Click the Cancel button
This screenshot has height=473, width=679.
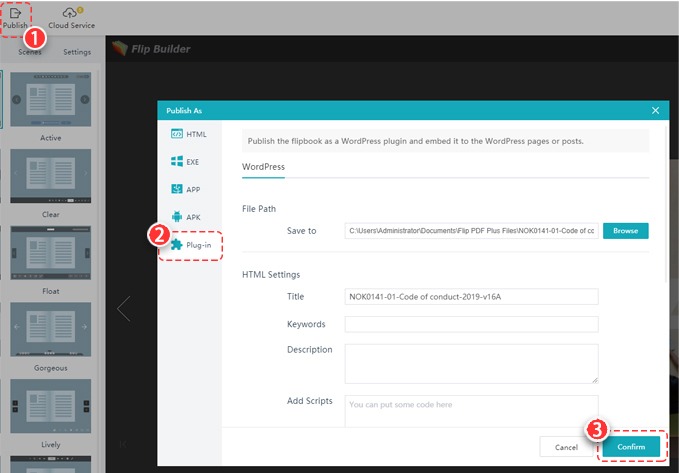[566, 447]
